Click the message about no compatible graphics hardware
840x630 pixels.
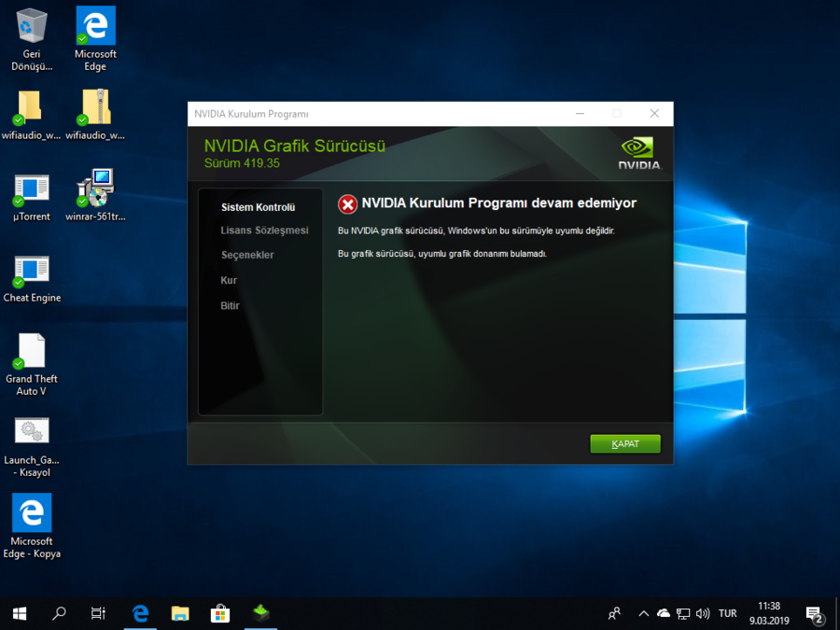[x=442, y=253]
